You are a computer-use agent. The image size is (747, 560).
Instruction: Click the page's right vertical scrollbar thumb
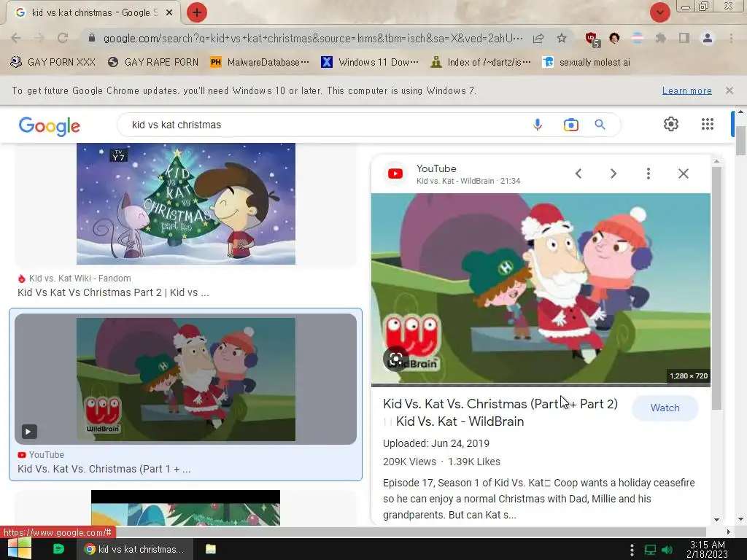point(740,141)
